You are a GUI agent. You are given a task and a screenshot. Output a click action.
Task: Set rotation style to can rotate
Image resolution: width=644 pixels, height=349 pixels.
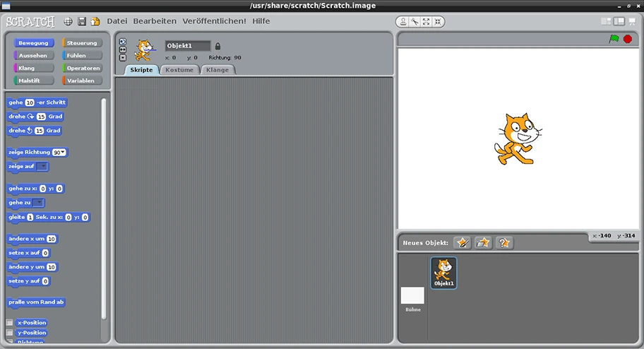[123, 42]
